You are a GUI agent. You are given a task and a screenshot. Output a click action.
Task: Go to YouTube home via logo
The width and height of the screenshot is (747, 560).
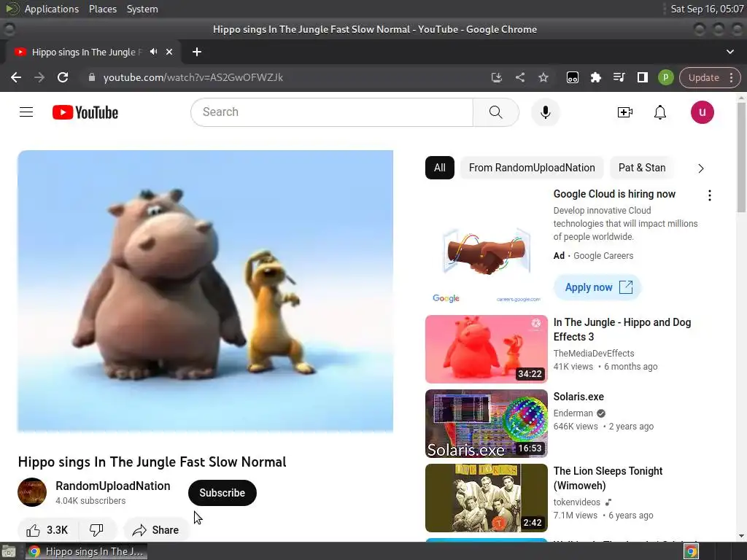coord(85,112)
